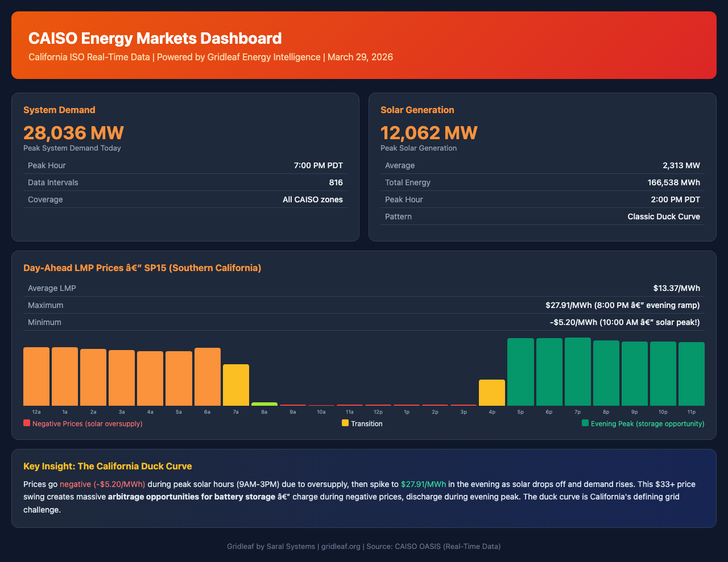The width and height of the screenshot is (728, 562).
Task: Click the Average LMP row
Action: (x=364, y=288)
